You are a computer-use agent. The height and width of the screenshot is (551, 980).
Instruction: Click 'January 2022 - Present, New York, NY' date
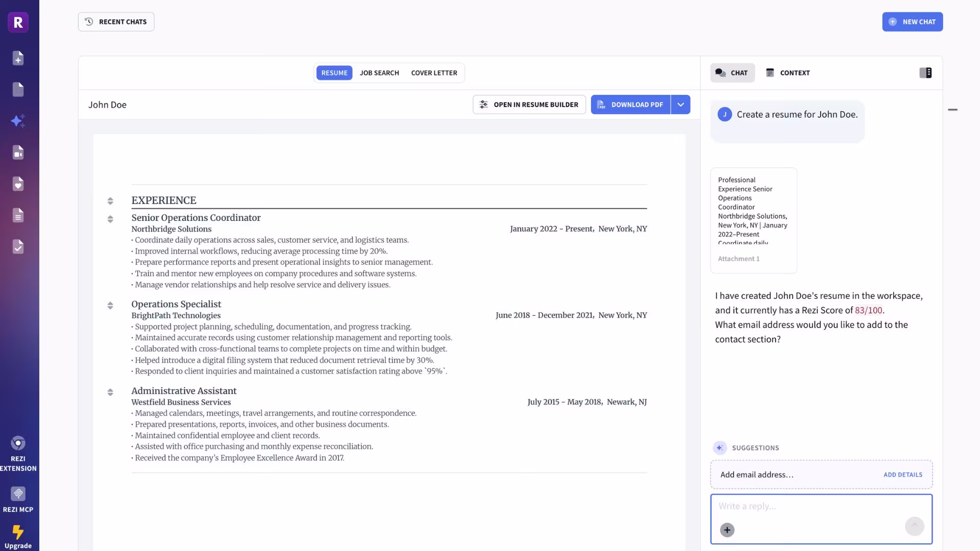[x=578, y=229]
